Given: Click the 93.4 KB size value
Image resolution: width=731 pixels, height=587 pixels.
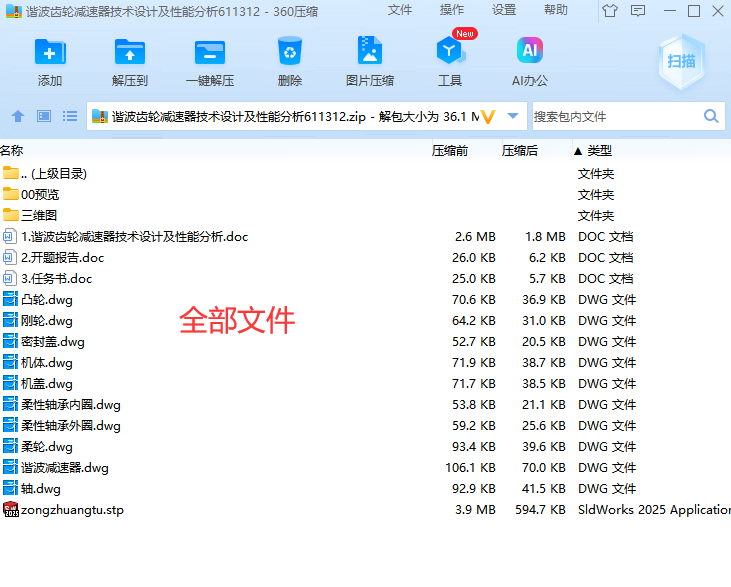Looking at the screenshot, I should (x=474, y=446).
